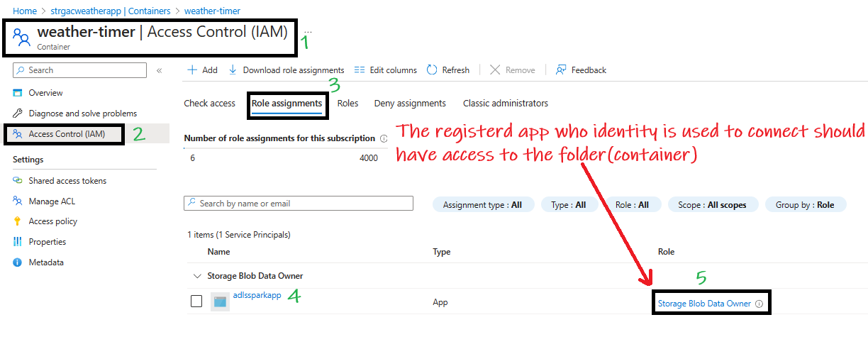
Task: Click '1 items (1 Service Principals)' text
Action: coord(239,234)
